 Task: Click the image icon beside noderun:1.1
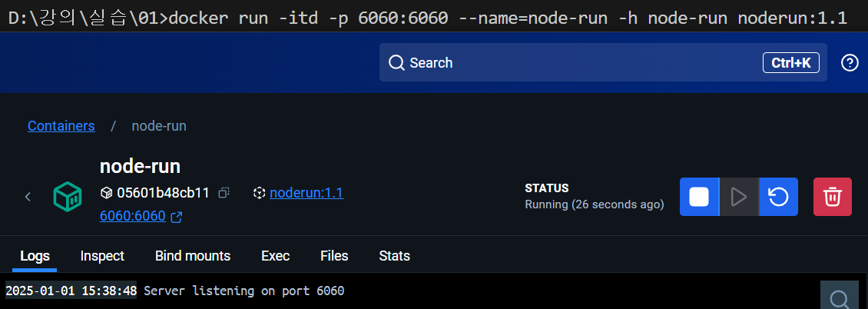coord(259,193)
